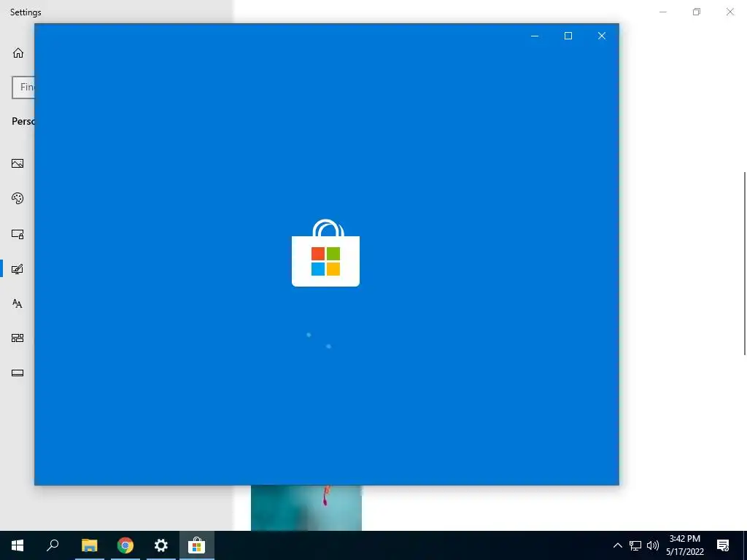Open the Action Center notifications icon
This screenshot has height=560, width=747.
click(723, 545)
